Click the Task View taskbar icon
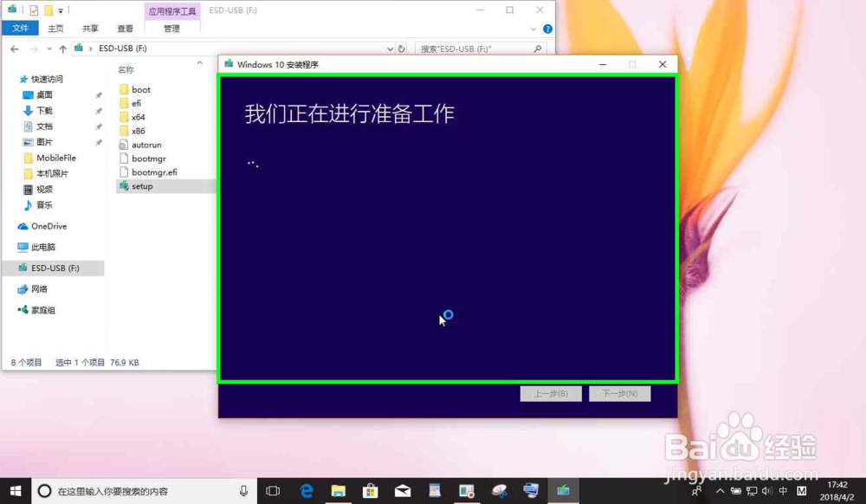The height and width of the screenshot is (504, 866). tap(273, 490)
